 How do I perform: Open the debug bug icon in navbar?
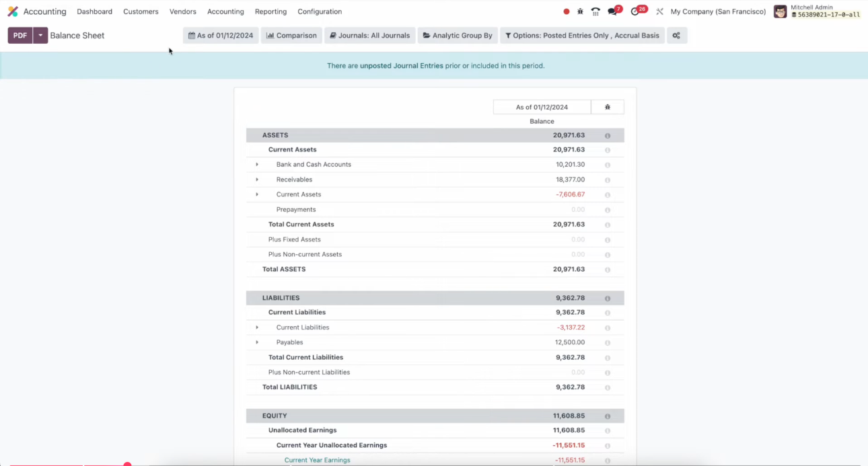(x=581, y=11)
